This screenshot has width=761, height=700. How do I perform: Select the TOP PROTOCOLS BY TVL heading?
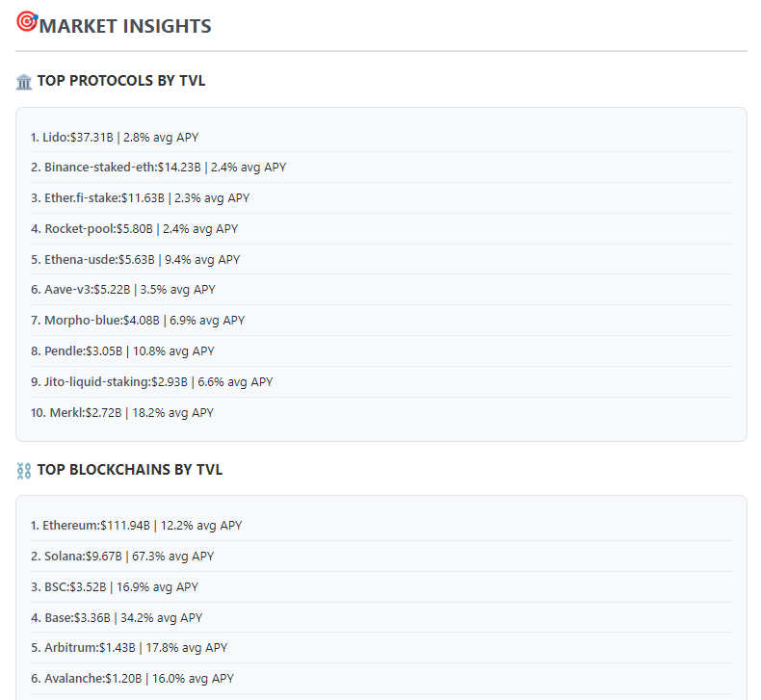click(x=121, y=81)
